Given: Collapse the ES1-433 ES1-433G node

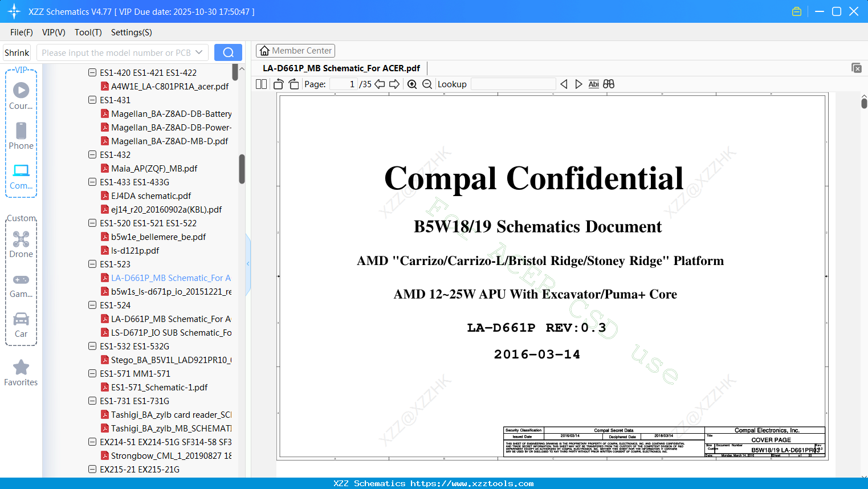Looking at the screenshot, I should click(x=92, y=182).
